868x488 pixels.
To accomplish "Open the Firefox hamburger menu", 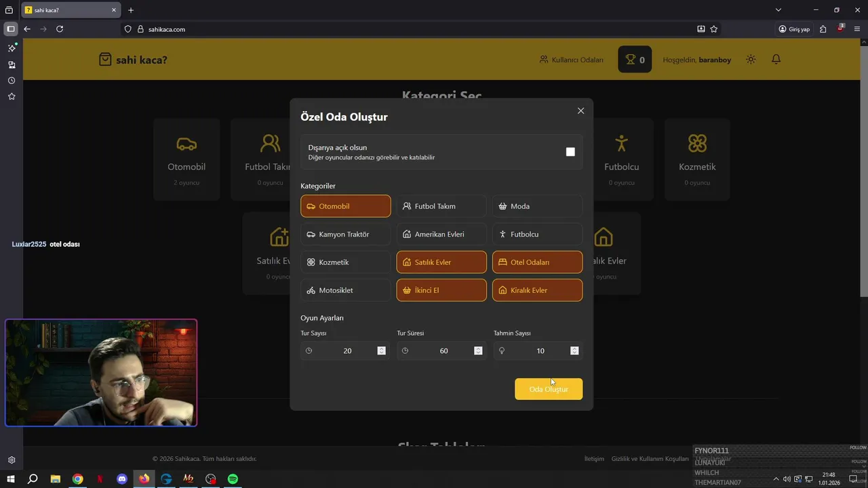I will 857,29.
